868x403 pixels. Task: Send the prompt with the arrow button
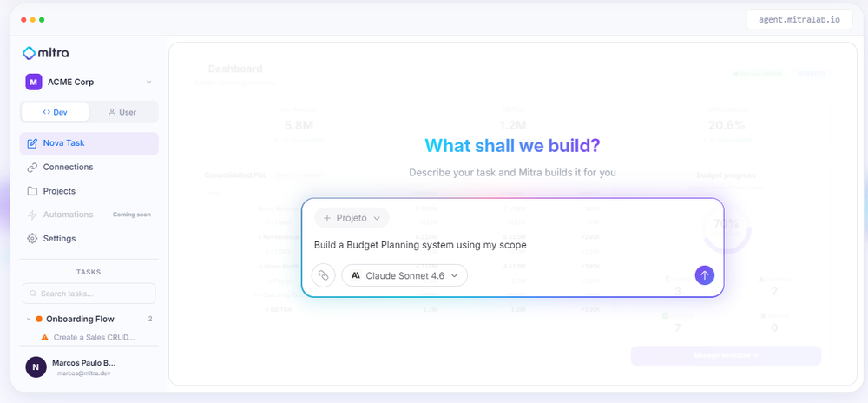tap(705, 275)
